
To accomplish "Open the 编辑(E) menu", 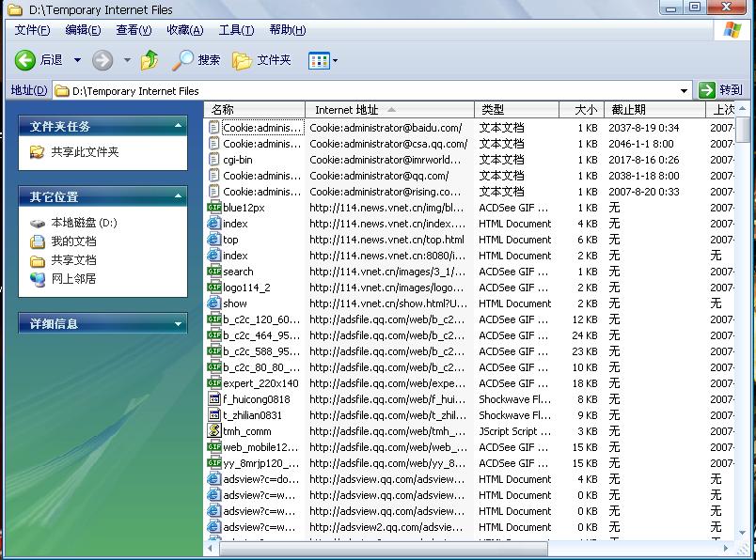I will (x=83, y=30).
